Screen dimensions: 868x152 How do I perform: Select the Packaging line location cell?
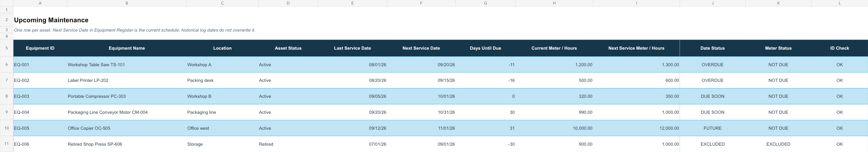[x=223, y=112]
